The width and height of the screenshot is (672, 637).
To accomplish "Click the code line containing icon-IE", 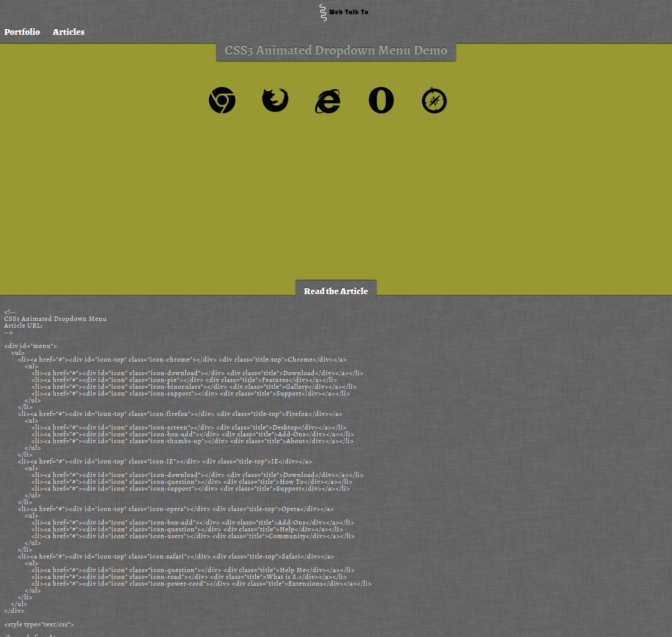I will point(165,461).
